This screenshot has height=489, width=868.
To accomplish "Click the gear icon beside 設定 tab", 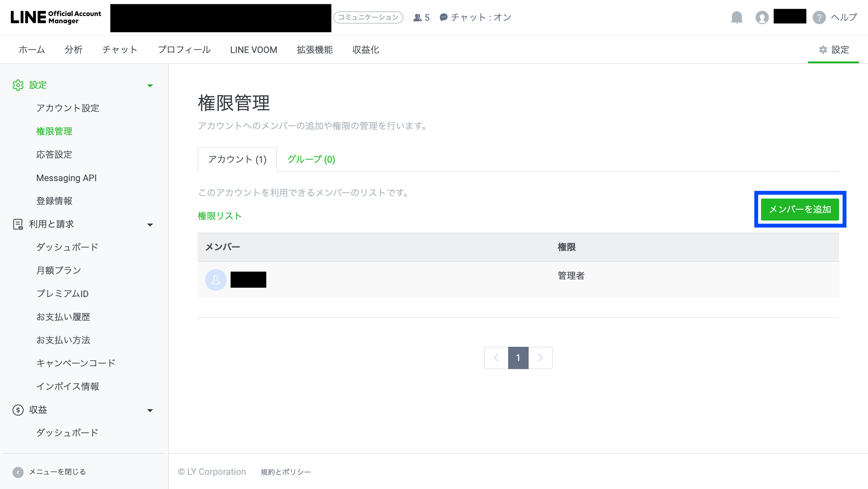I will click(823, 49).
